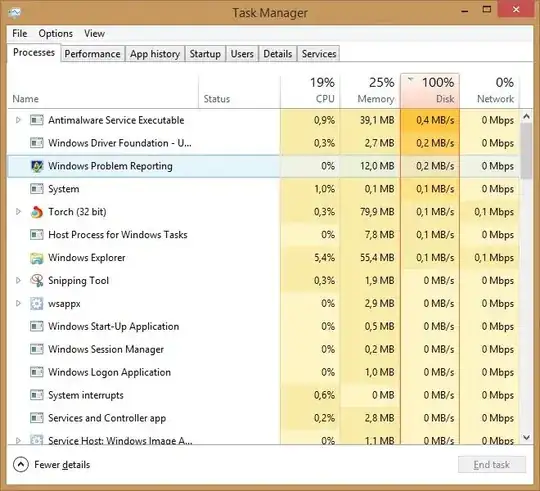The width and height of the screenshot is (540, 491).
Task: Minimize the Task Manager window
Action: point(465,10)
